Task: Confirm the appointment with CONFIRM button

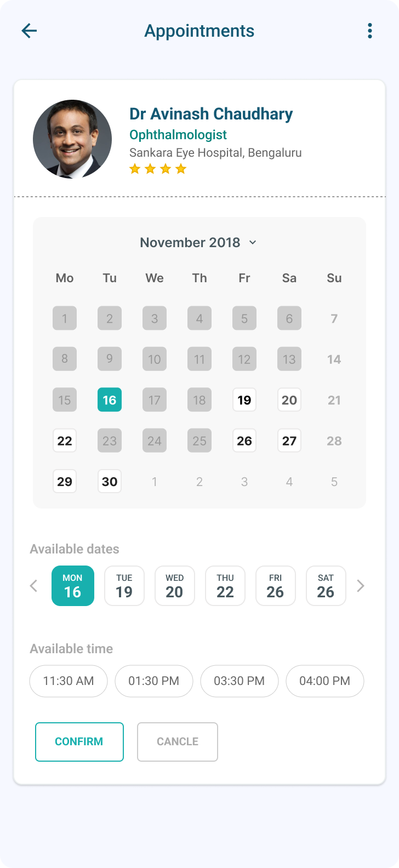Action: pos(79,742)
